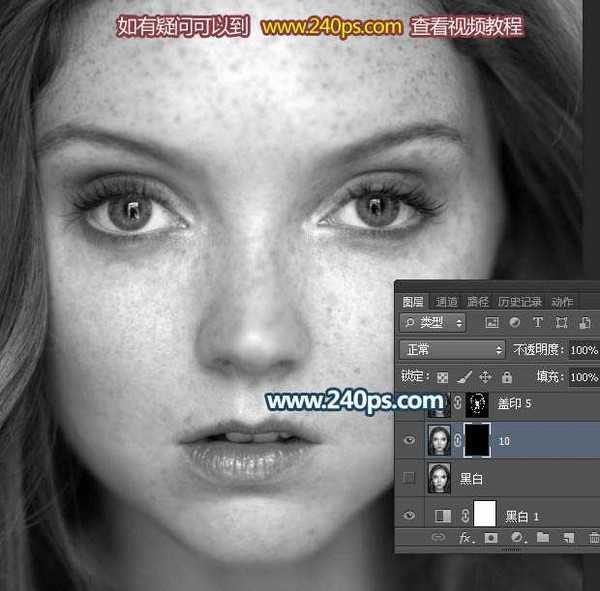
Task: Create a new group folder
Action: (543, 538)
